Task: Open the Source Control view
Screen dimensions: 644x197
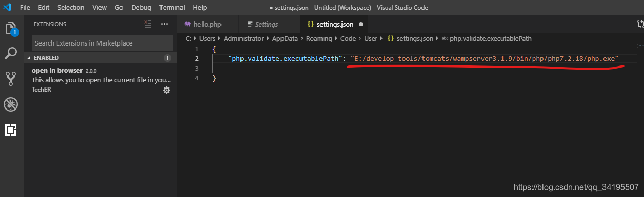Action: click(x=11, y=78)
